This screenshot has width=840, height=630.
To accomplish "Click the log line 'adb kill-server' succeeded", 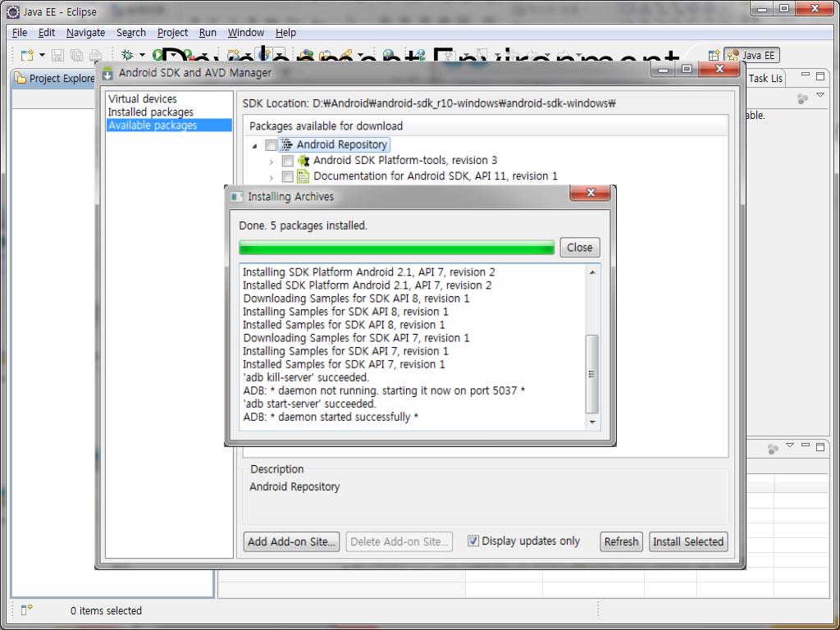I will (x=306, y=377).
